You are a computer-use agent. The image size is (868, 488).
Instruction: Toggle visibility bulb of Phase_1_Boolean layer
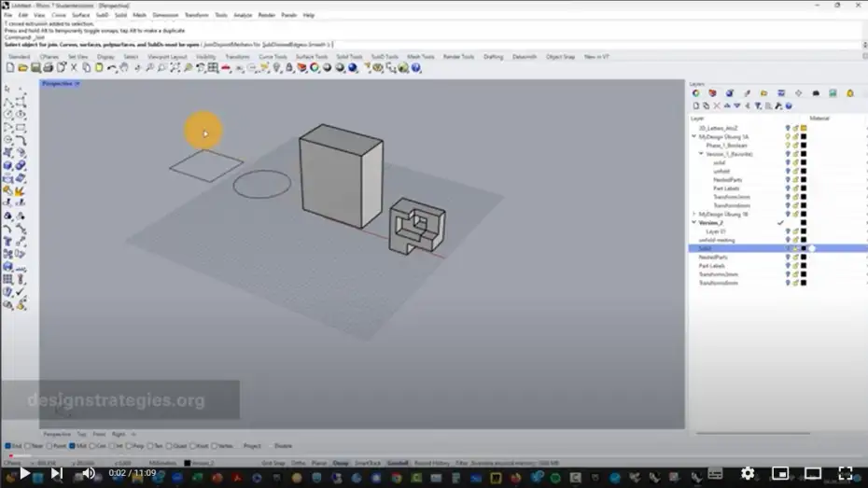click(788, 145)
